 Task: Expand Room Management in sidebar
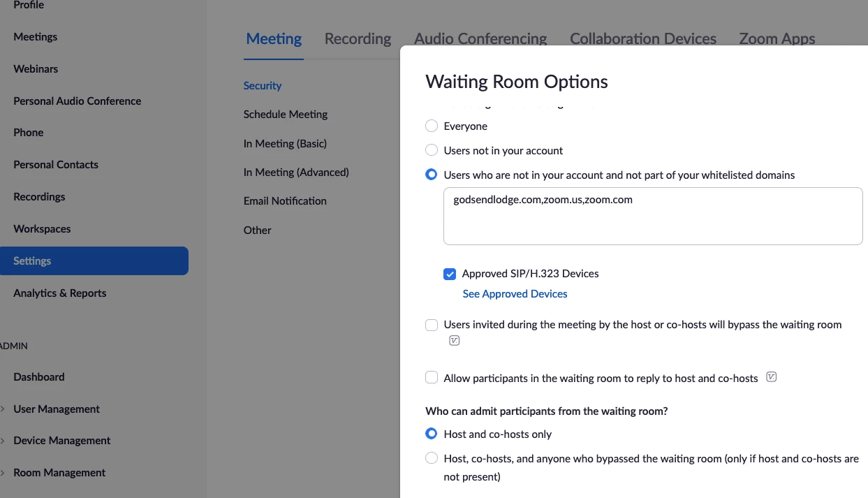(x=3, y=473)
